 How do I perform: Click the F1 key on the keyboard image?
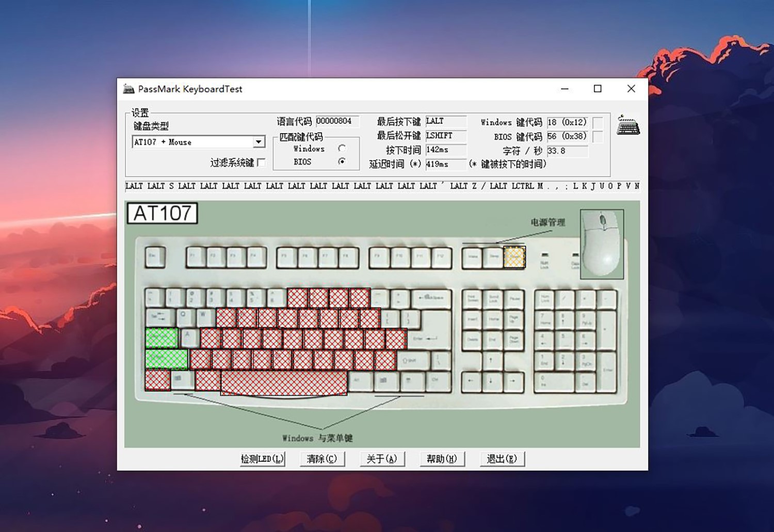point(196,257)
